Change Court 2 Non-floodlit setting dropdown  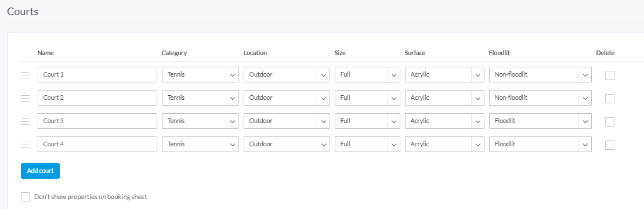coord(540,98)
